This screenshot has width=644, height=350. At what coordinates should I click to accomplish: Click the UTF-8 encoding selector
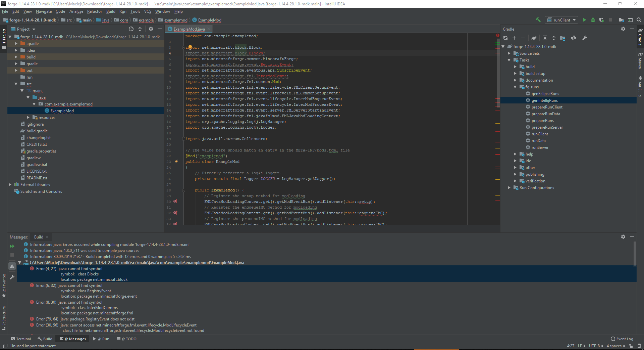(596, 346)
